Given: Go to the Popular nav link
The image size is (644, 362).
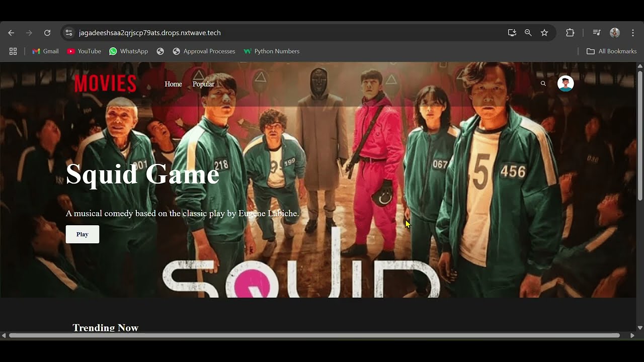Looking at the screenshot, I should click(x=203, y=84).
